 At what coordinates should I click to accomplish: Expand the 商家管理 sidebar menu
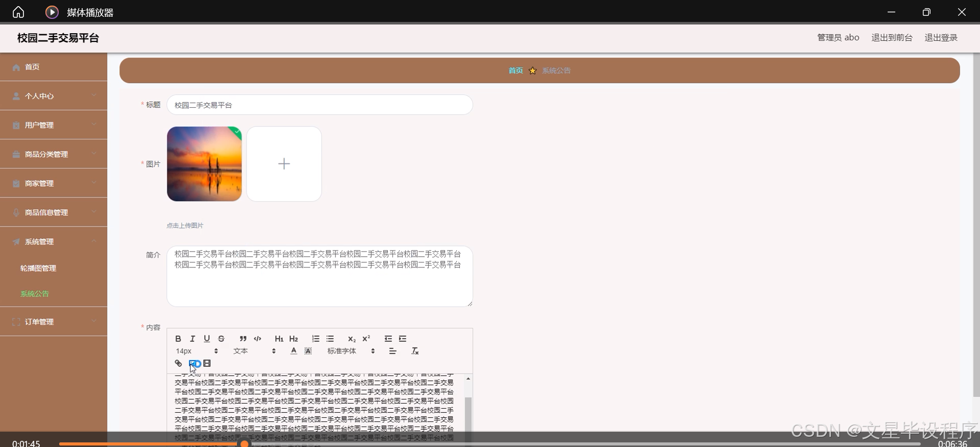point(54,183)
